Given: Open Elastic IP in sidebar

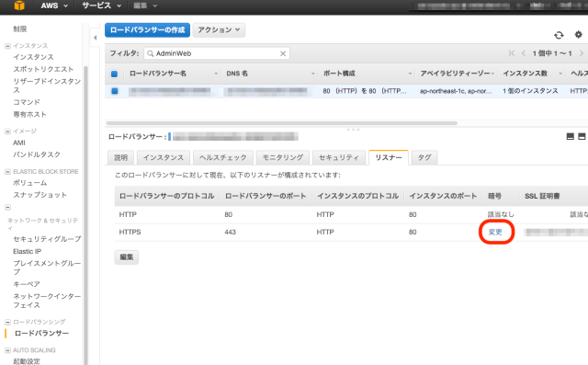Looking at the screenshot, I should tap(27, 251).
